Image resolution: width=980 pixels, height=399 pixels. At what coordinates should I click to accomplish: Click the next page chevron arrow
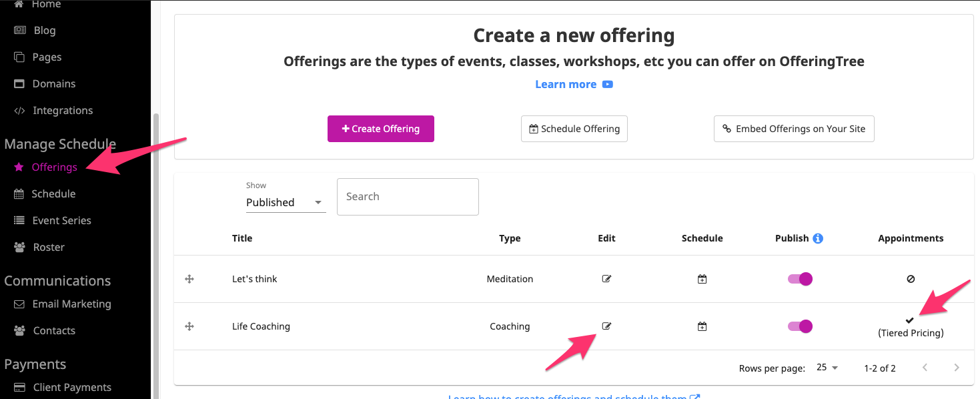[x=957, y=368]
